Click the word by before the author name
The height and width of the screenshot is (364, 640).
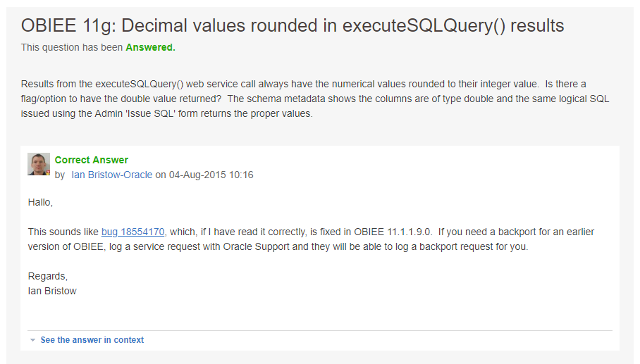pos(60,175)
